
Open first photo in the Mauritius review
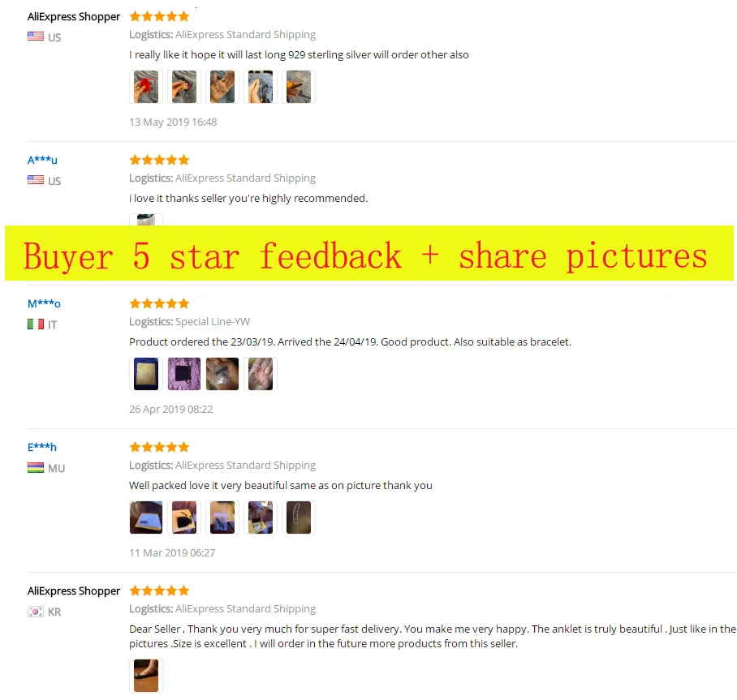(146, 517)
